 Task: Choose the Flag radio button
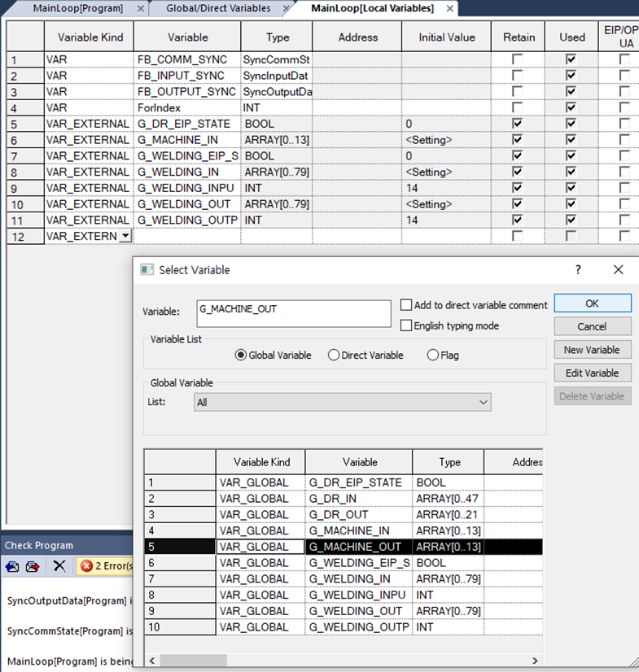[432, 355]
